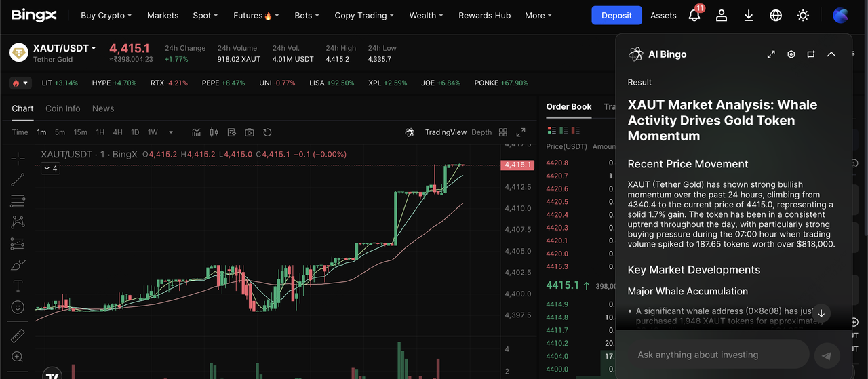Open chart indicators menu
The height and width of the screenshot is (379, 868).
(x=196, y=132)
